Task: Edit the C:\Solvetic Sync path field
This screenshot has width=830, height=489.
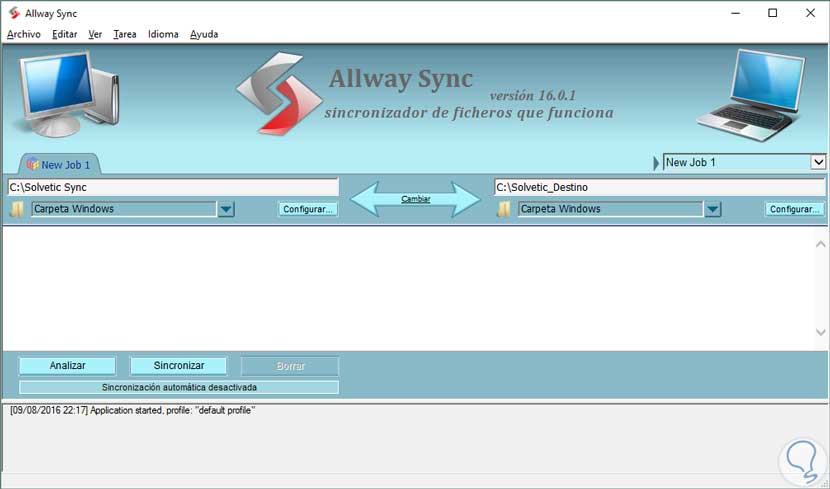Action: tap(173, 187)
